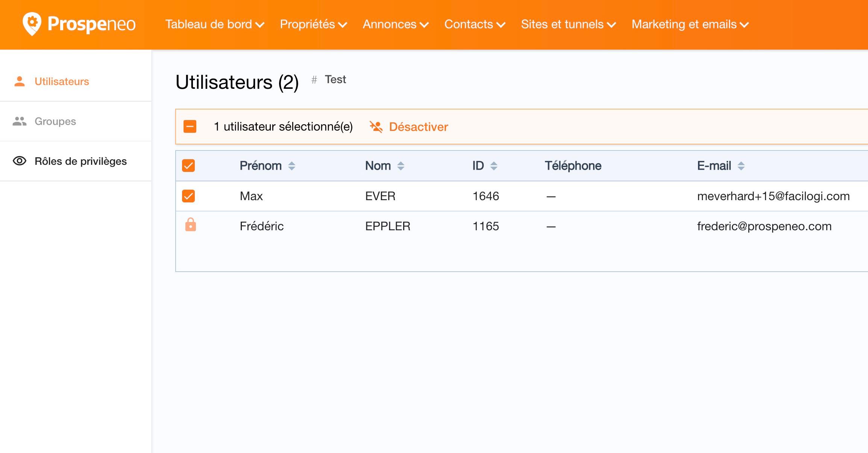Sort by ID column arrows
This screenshot has width=868, height=453.
click(494, 166)
